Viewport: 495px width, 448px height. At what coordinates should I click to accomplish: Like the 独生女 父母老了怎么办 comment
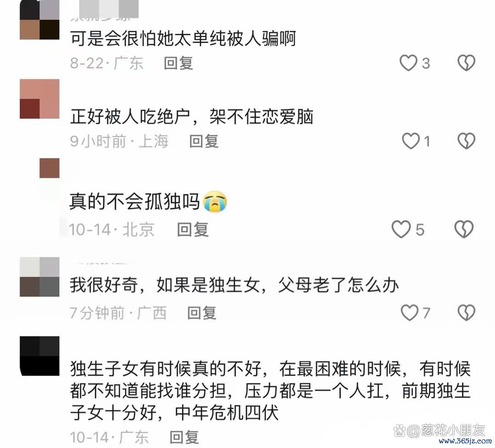409,313
